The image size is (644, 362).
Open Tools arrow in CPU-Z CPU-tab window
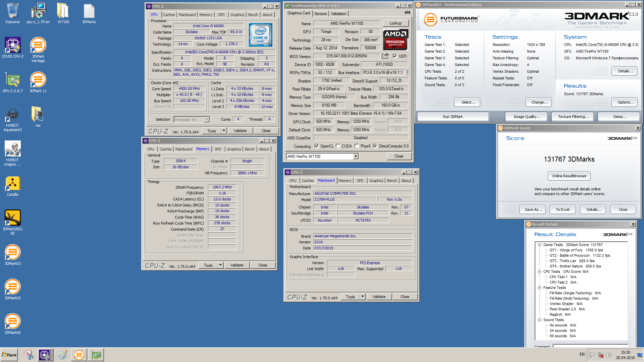coord(224,131)
